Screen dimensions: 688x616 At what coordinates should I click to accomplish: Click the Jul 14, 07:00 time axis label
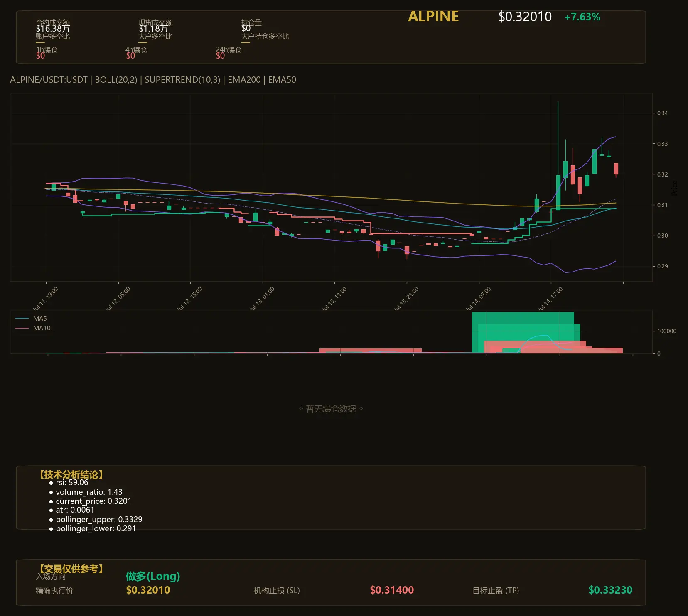479,298
